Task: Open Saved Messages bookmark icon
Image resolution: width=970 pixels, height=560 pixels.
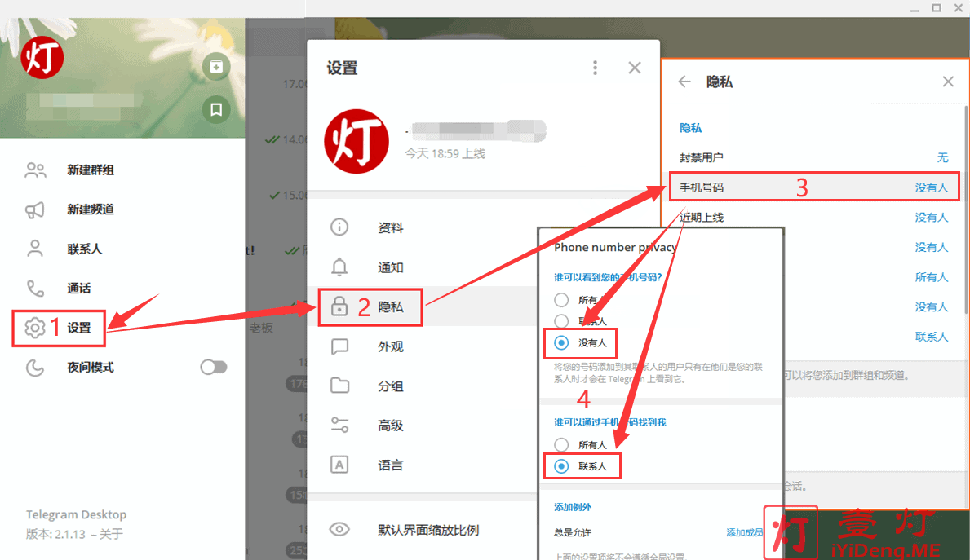Action: point(216,109)
